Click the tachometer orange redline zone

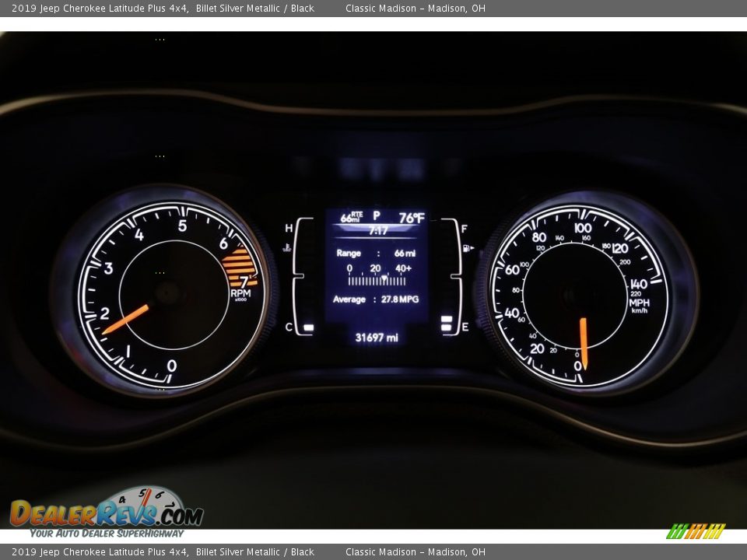tap(238, 266)
